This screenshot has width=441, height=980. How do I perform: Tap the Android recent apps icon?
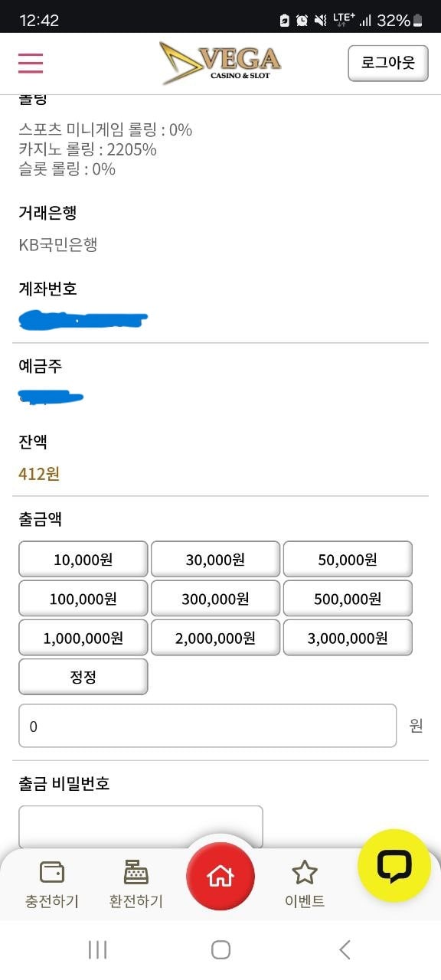coord(97,950)
